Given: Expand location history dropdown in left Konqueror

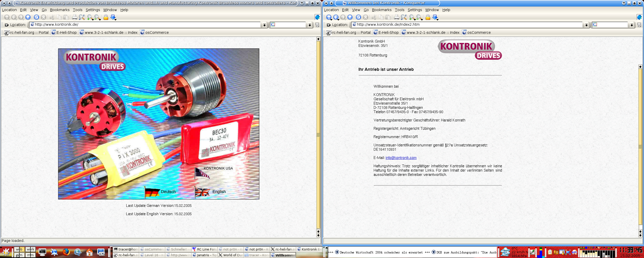Looking at the screenshot, I should (x=264, y=25).
